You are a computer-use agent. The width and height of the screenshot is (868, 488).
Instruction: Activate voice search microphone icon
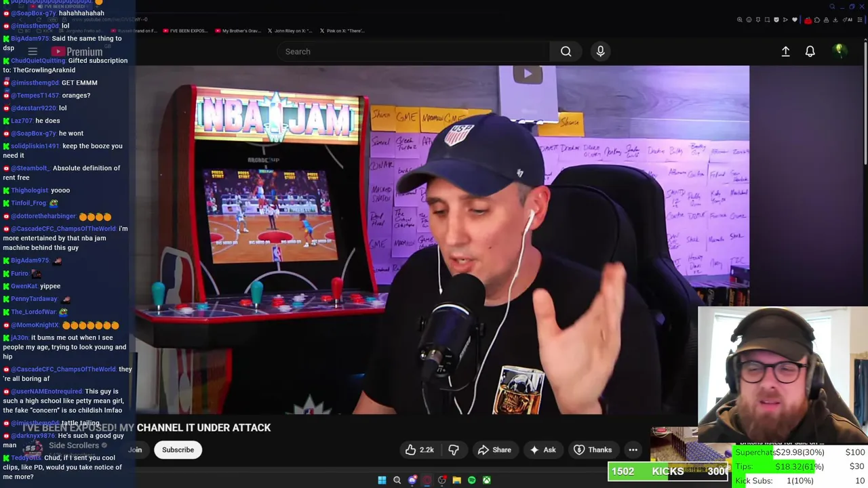[x=600, y=52]
